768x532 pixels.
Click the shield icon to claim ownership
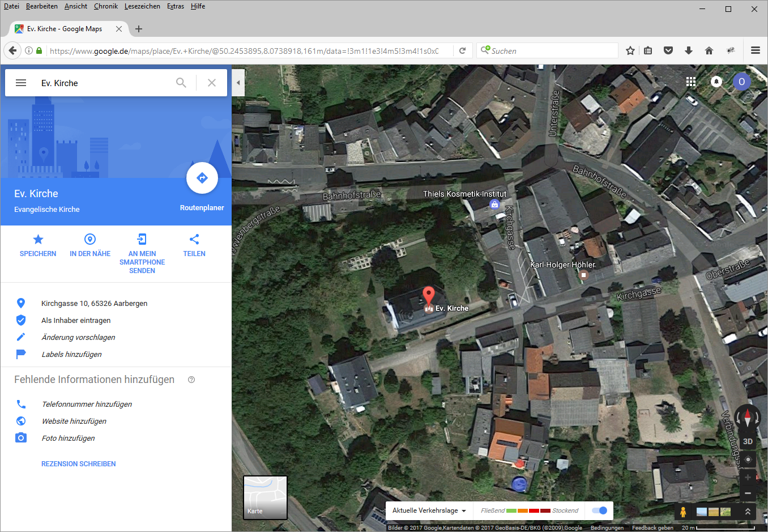coord(21,320)
